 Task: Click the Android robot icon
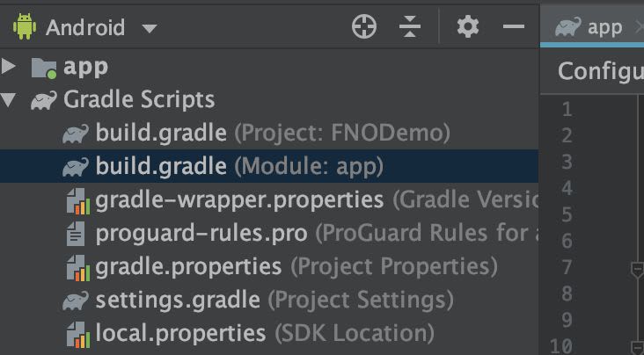pos(25,26)
